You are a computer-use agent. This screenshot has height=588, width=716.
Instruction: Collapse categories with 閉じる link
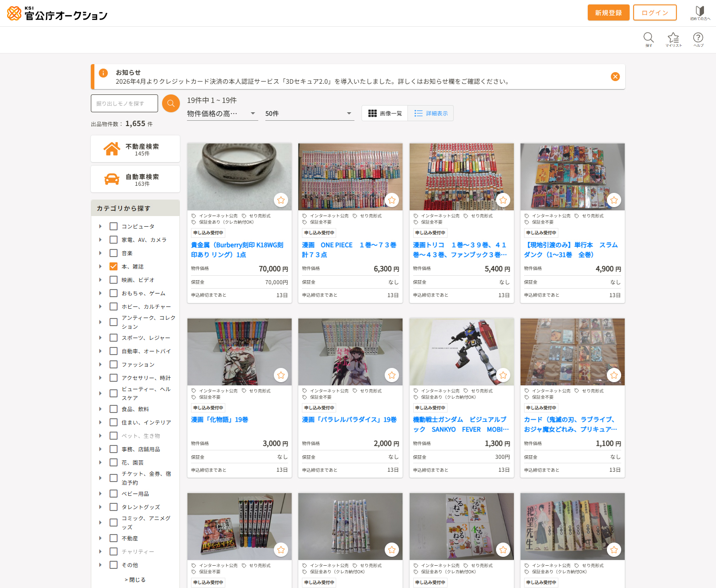tap(135, 580)
